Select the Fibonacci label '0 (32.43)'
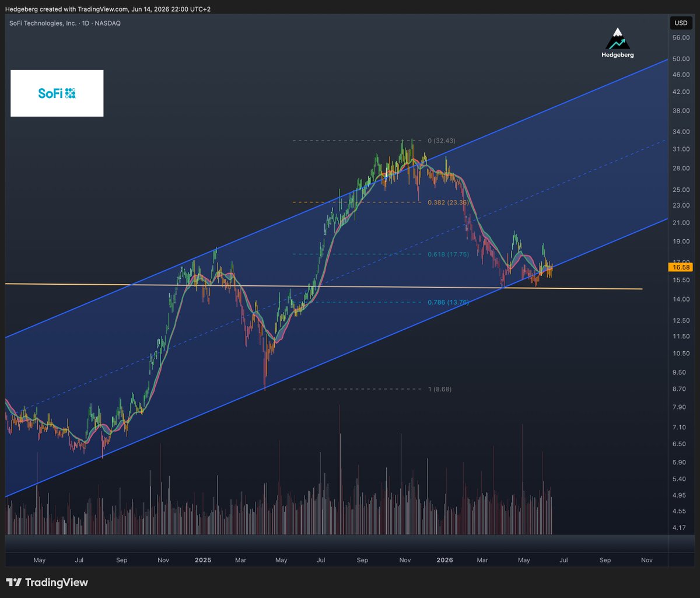 coord(442,141)
